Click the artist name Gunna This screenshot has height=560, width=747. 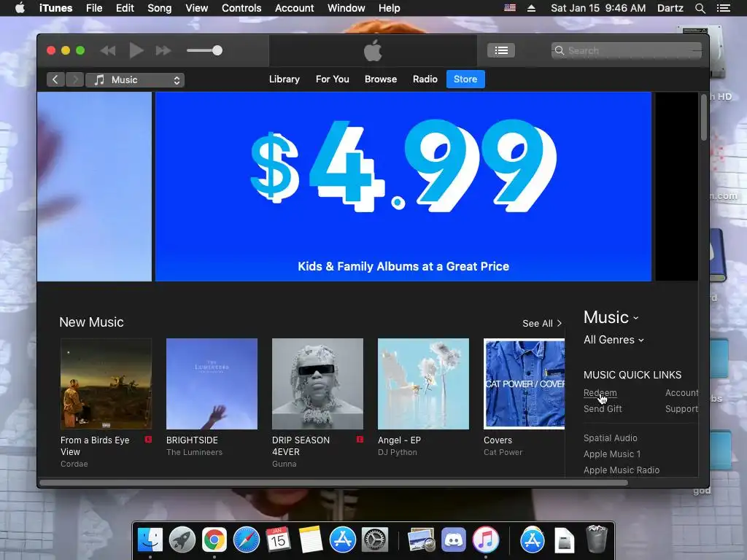284,464
